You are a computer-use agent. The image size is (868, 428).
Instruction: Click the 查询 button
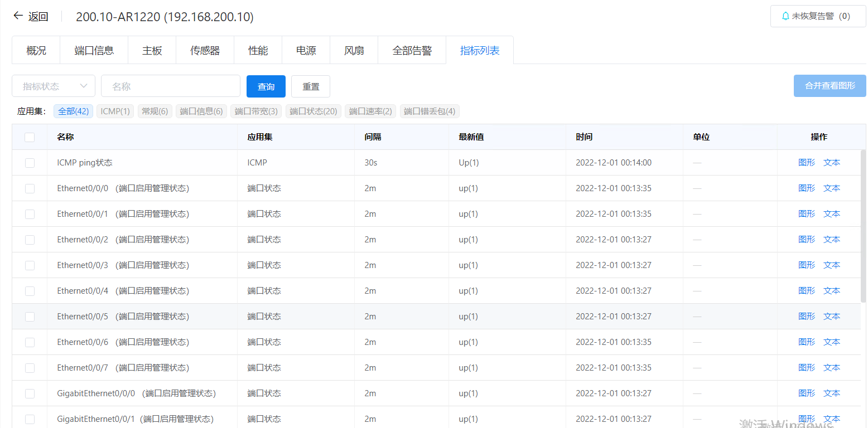click(266, 86)
